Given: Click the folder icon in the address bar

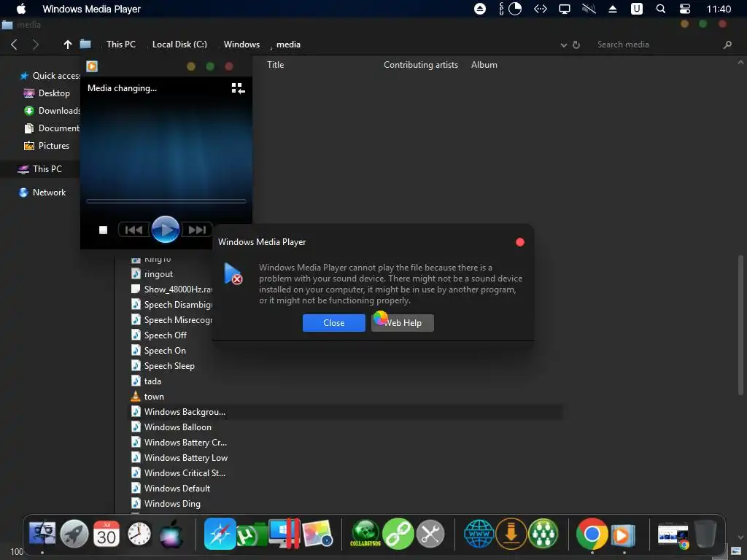Looking at the screenshot, I should click(85, 44).
